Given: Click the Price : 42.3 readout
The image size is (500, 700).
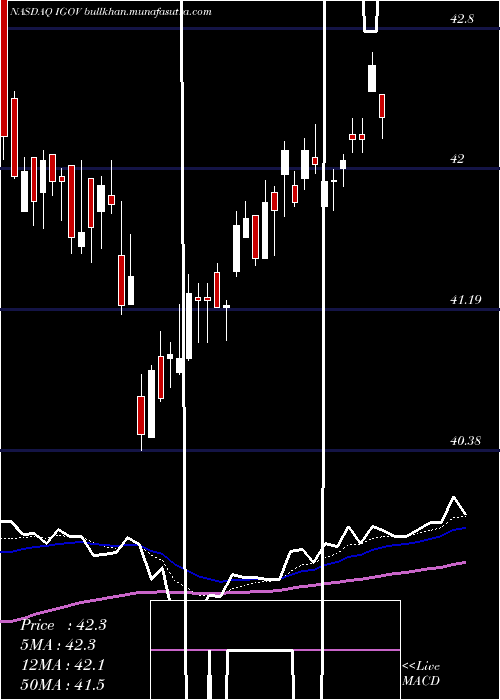Looking at the screenshot, I should click(63, 625).
